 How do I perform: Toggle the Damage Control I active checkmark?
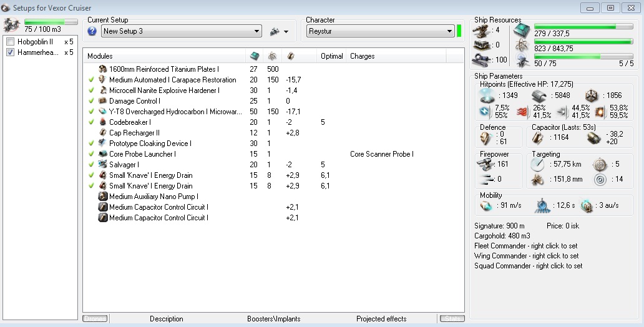click(91, 100)
